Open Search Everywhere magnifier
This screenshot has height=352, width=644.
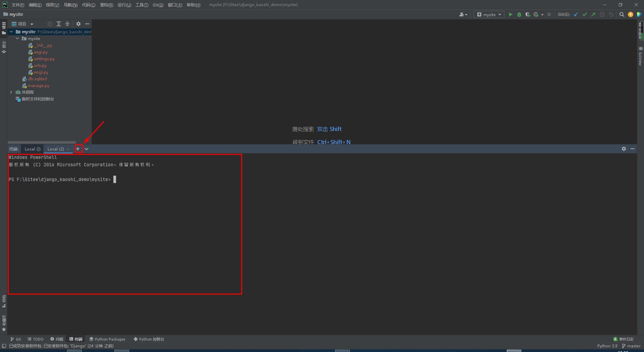pyautogui.click(x=622, y=14)
